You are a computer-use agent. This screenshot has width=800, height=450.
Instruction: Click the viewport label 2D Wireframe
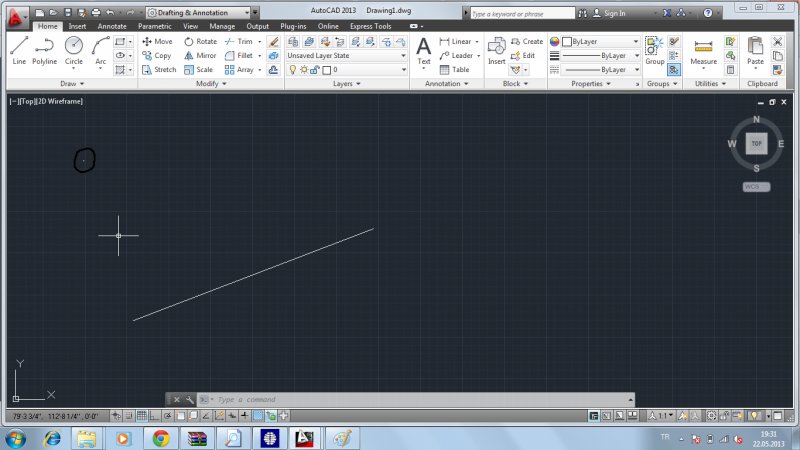tap(59, 101)
